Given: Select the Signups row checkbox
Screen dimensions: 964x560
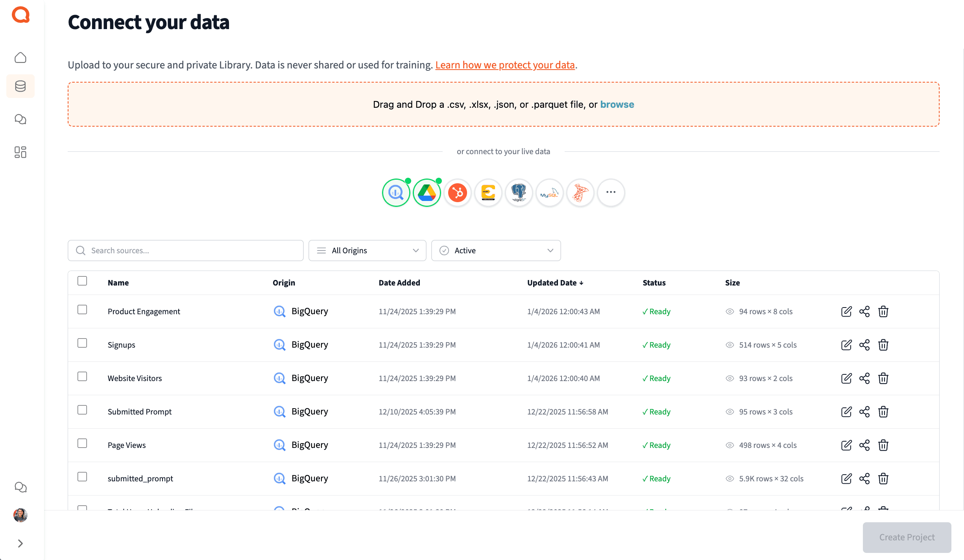Looking at the screenshot, I should pyautogui.click(x=82, y=343).
